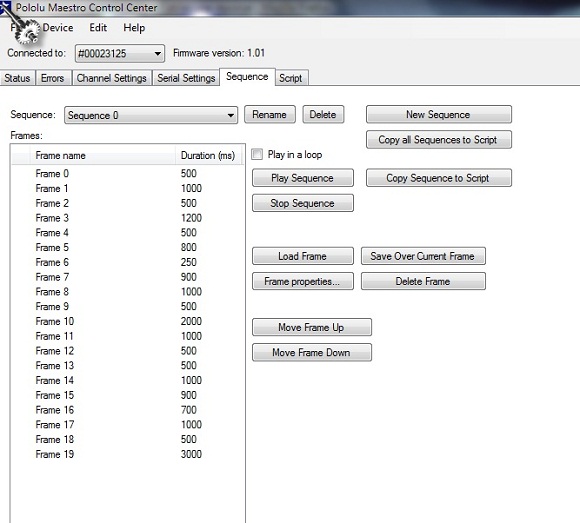Screen dimensions: 580x523
Task: Expand the Sequence 0 dropdown list
Action: click(x=151, y=115)
